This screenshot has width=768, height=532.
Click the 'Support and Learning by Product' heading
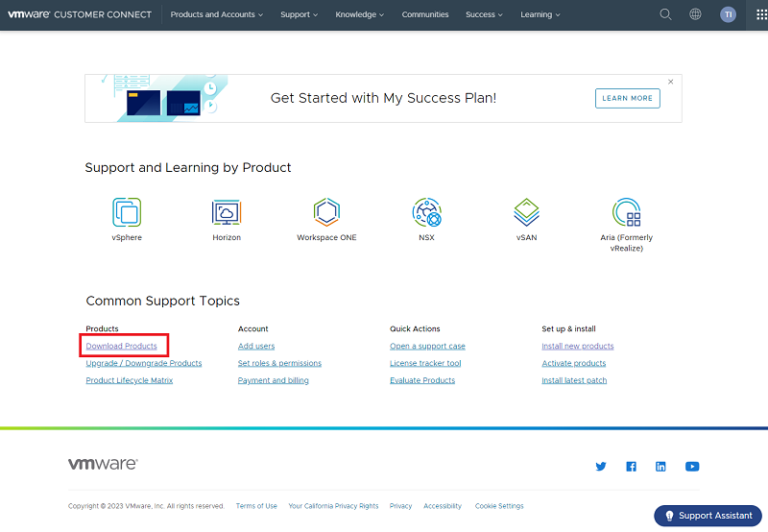pos(187,167)
